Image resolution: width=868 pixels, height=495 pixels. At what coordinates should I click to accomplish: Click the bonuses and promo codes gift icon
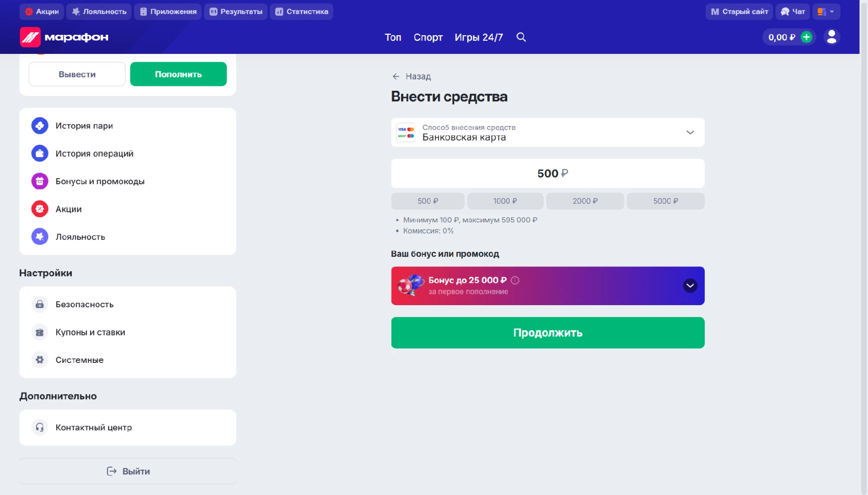click(x=40, y=181)
